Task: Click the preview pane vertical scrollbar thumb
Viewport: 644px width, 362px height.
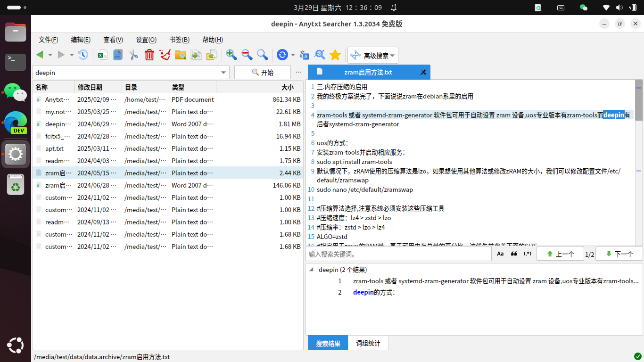Action: point(639,100)
